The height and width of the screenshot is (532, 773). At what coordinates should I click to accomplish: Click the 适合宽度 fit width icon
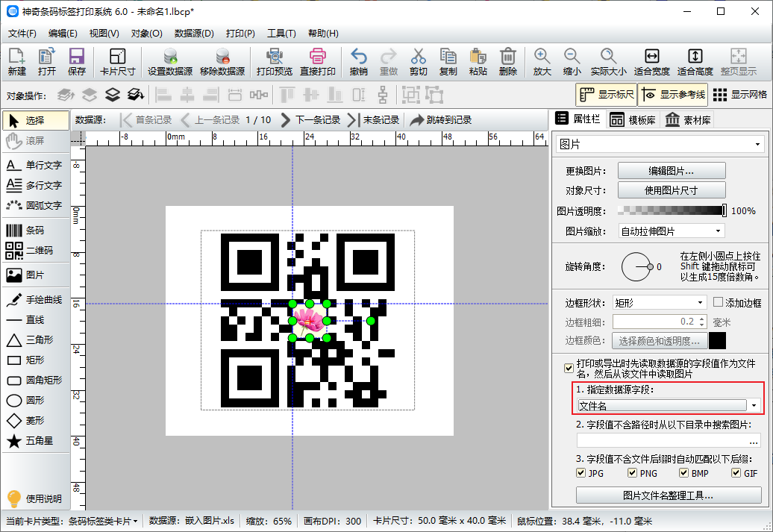pyautogui.click(x=651, y=62)
